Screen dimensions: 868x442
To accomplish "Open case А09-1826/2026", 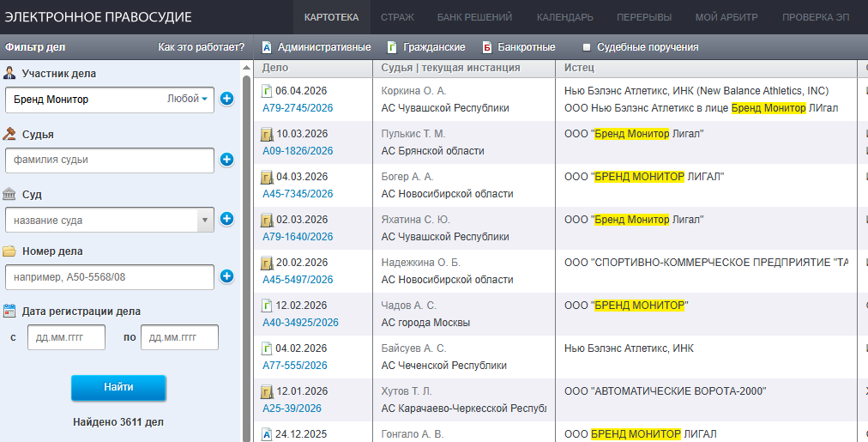I will pos(298,151).
